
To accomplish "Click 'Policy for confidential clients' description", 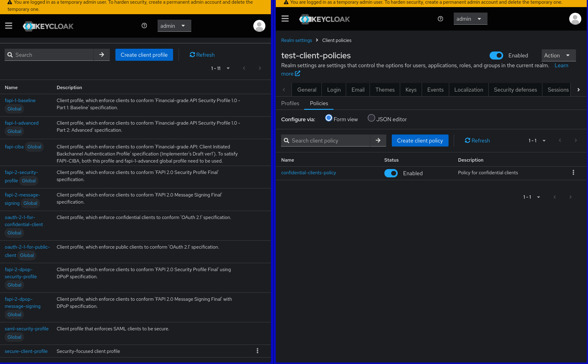I will 488,173.
